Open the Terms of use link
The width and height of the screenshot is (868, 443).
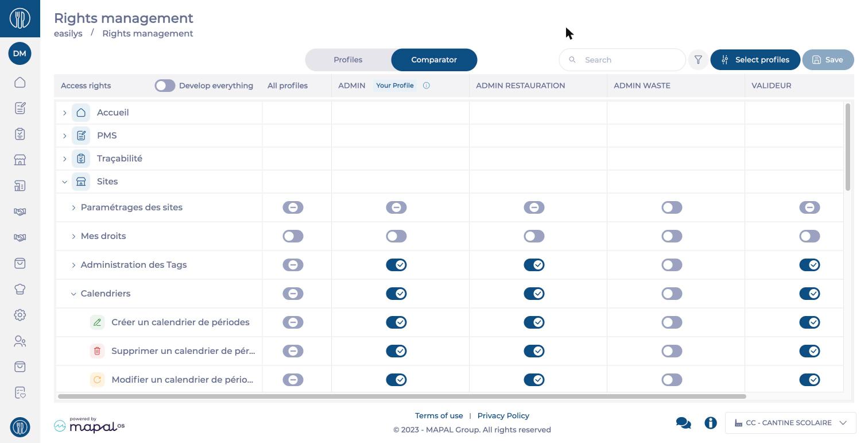point(439,415)
